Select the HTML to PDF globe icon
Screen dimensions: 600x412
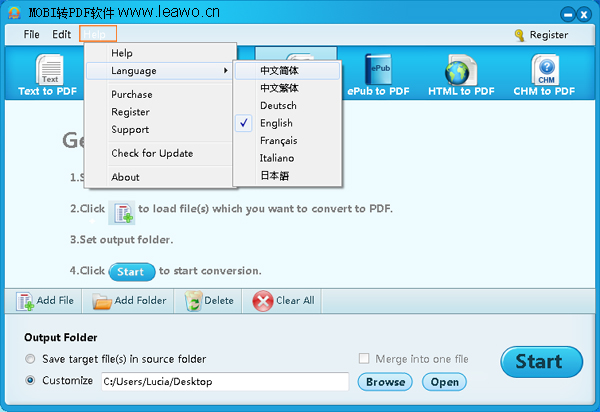click(x=461, y=70)
